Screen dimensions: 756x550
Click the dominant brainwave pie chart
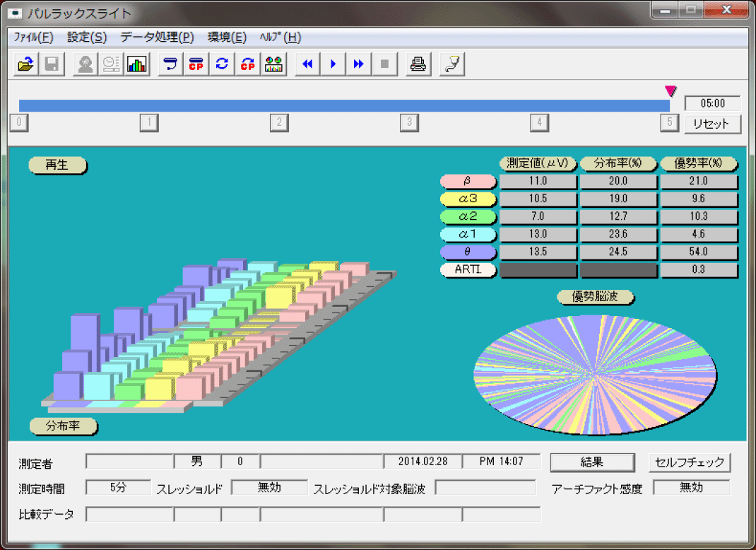(x=595, y=375)
